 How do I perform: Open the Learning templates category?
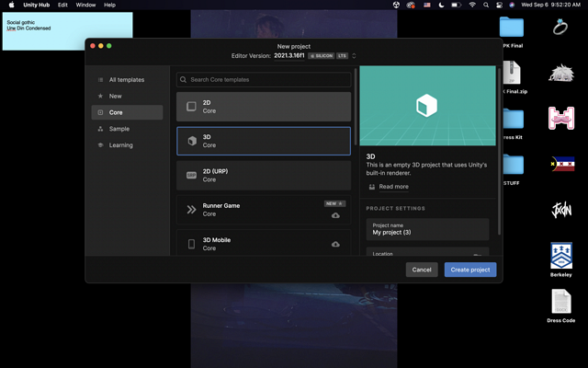click(x=127, y=145)
